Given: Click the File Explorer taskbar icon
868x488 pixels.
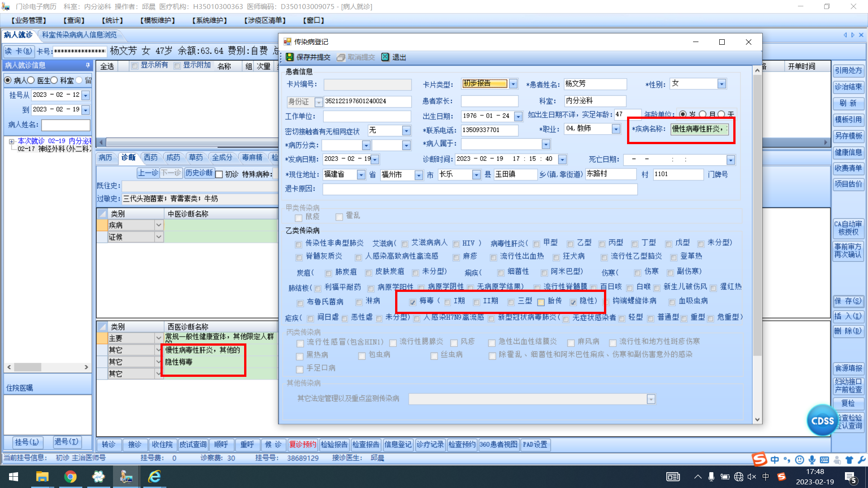Looking at the screenshot, I should (42, 477).
